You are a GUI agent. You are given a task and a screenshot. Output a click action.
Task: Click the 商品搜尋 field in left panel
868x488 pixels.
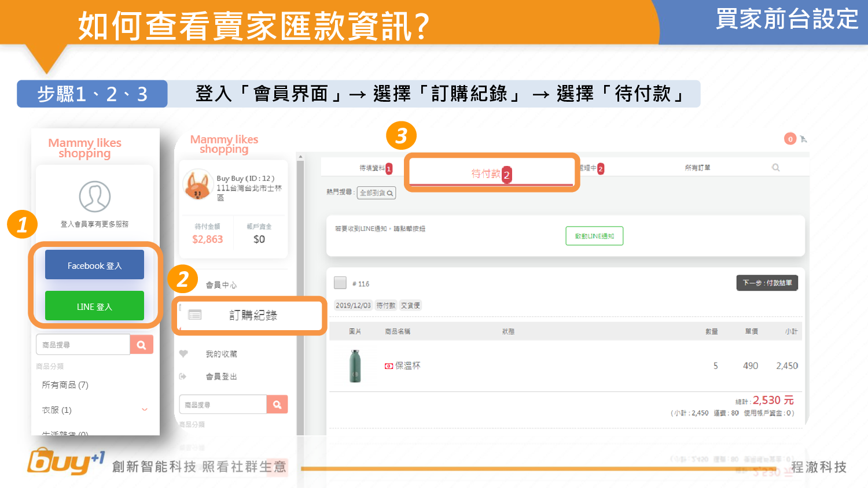(83, 345)
